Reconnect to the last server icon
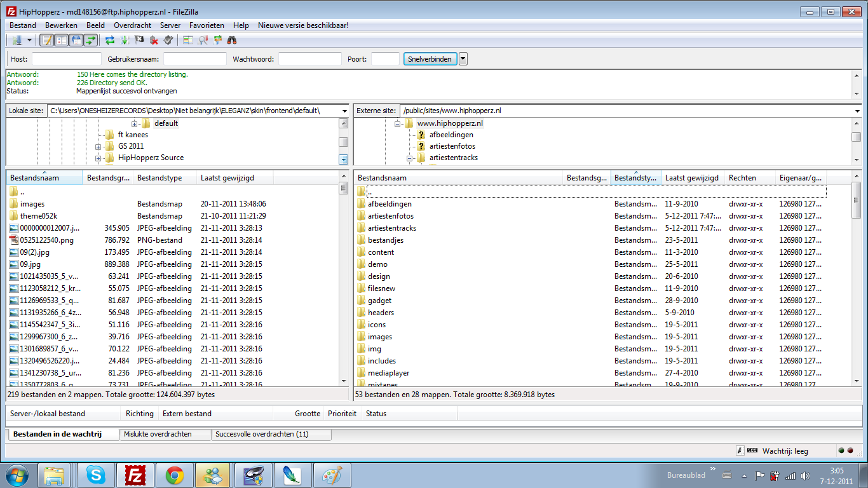Image resolution: width=868 pixels, height=488 pixels. pos(168,40)
